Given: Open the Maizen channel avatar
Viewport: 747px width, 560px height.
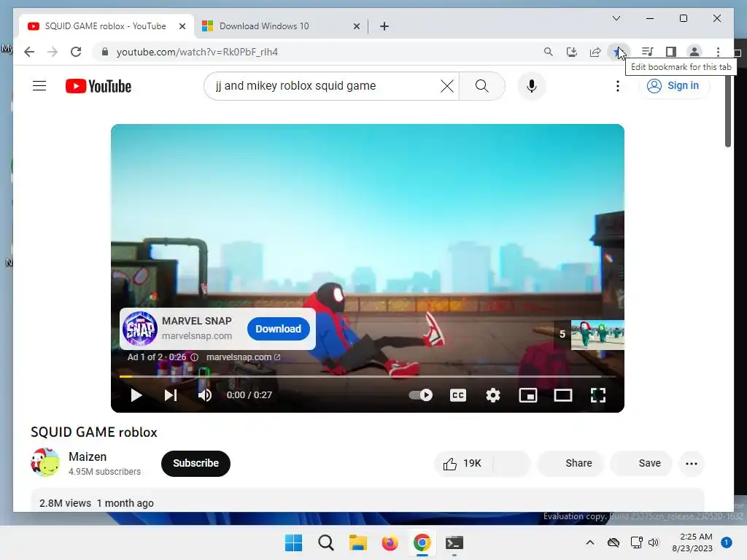Looking at the screenshot, I should click(x=45, y=462).
